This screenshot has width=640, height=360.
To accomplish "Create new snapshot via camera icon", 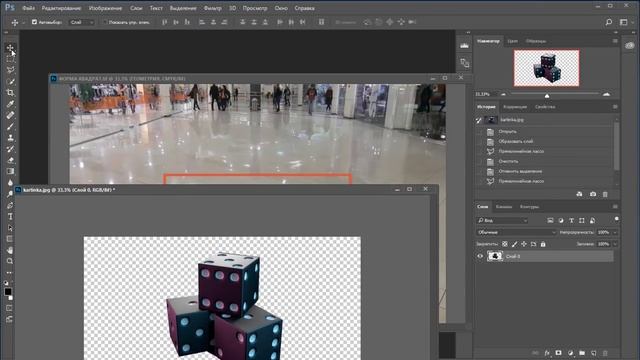I will point(593,194).
